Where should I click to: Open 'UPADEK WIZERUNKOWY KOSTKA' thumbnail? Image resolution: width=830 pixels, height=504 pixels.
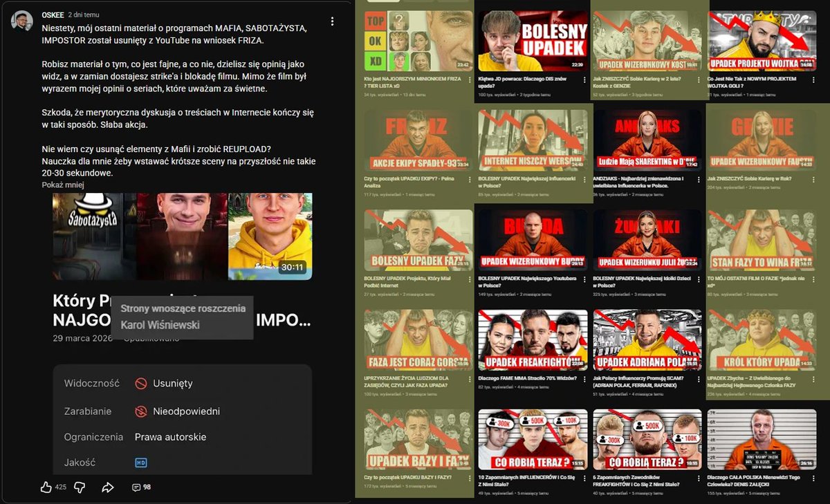click(x=647, y=41)
